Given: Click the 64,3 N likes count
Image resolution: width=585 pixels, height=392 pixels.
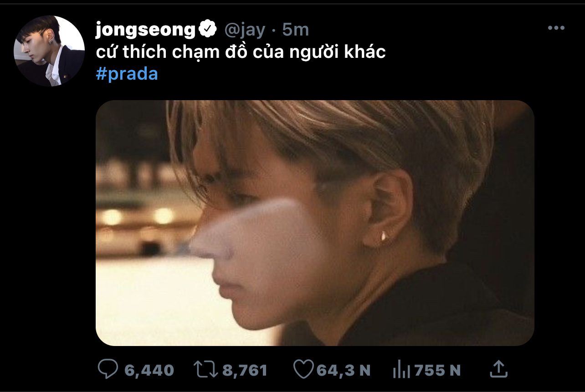Looking at the screenshot, I should [x=344, y=370].
